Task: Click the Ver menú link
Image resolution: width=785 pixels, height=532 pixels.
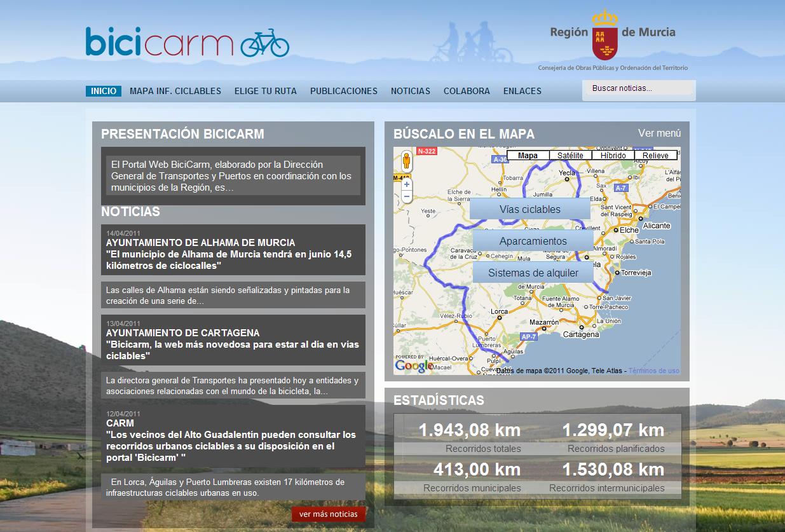Action: pyautogui.click(x=660, y=133)
